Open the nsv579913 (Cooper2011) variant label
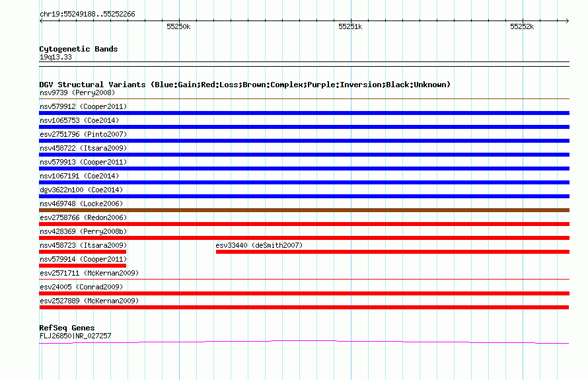This screenshot has height=380, width=588. coord(83,162)
